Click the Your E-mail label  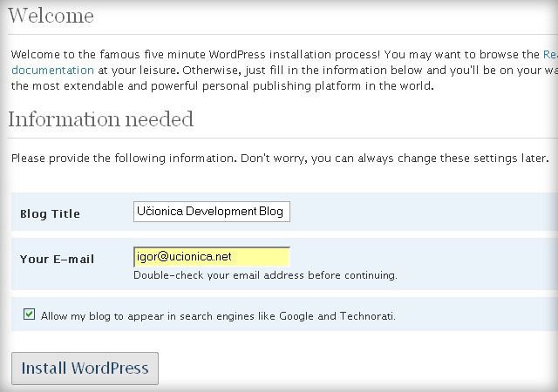click(x=57, y=259)
